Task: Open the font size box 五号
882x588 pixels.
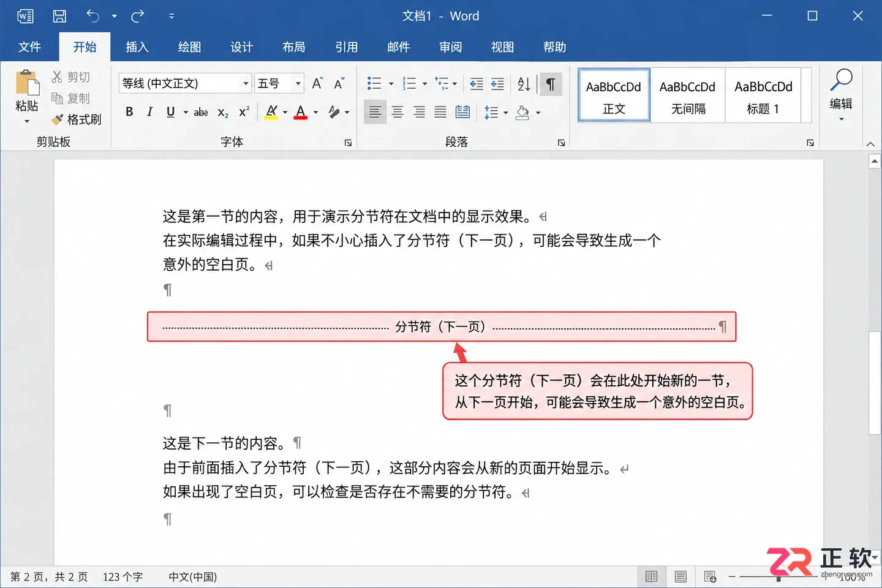Action: coord(279,83)
